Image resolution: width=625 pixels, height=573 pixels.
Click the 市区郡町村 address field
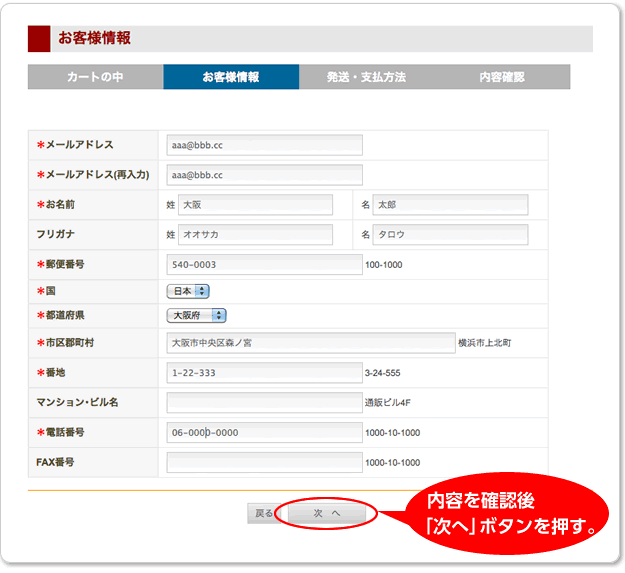tap(311, 343)
